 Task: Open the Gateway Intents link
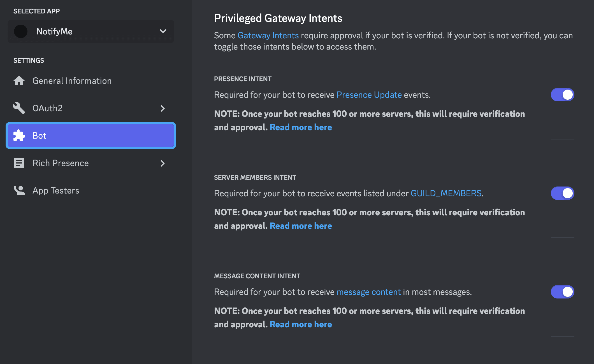(268, 35)
